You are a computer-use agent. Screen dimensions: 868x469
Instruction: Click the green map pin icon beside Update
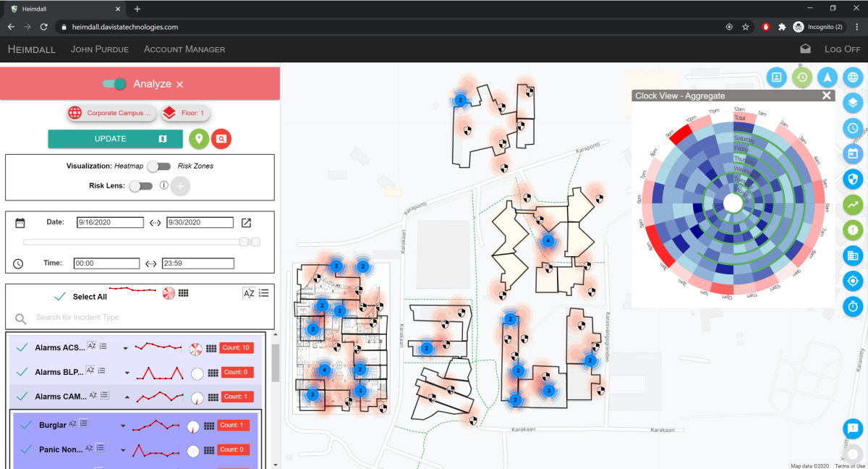click(199, 138)
